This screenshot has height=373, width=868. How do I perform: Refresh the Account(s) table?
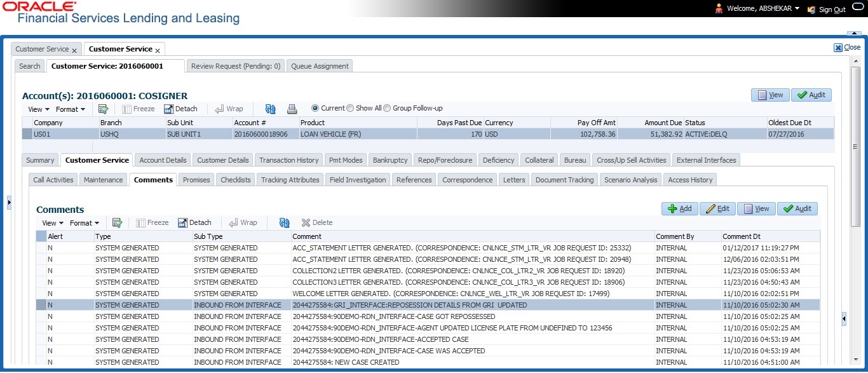[271, 109]
